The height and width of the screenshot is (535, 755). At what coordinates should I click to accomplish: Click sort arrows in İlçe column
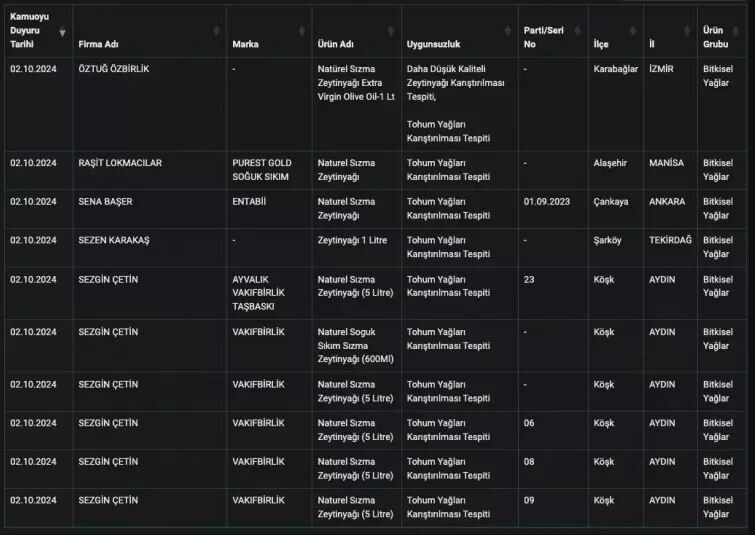tap(635, 31)
